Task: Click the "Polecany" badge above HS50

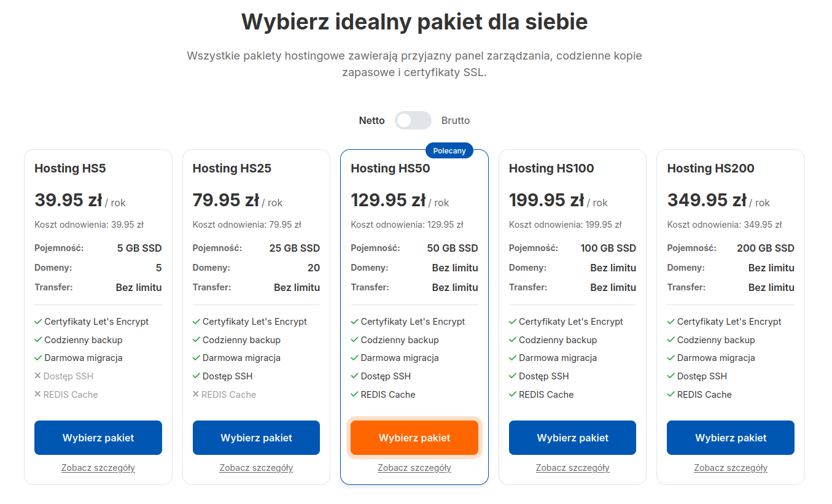Action: (x=449, y=150)
